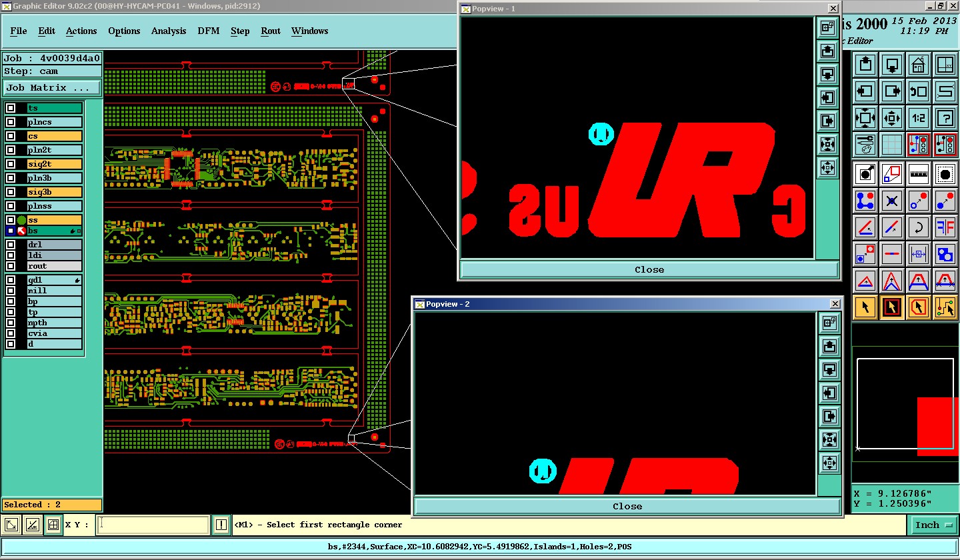Image resolution: width=960 pixels, height=560 pixels.
Task: Toggle display checkbox for gd1 layer
Action: click(11, 280)
